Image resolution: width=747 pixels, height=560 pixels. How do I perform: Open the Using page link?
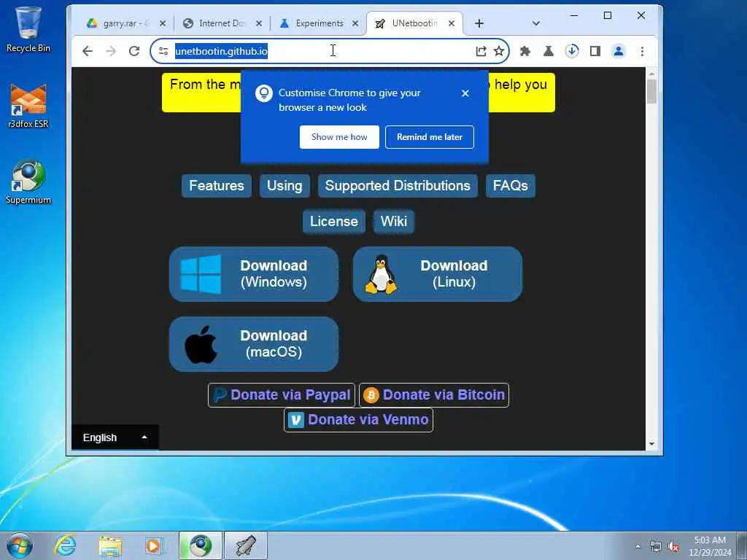pyautogui.click(x=285, y=186)
